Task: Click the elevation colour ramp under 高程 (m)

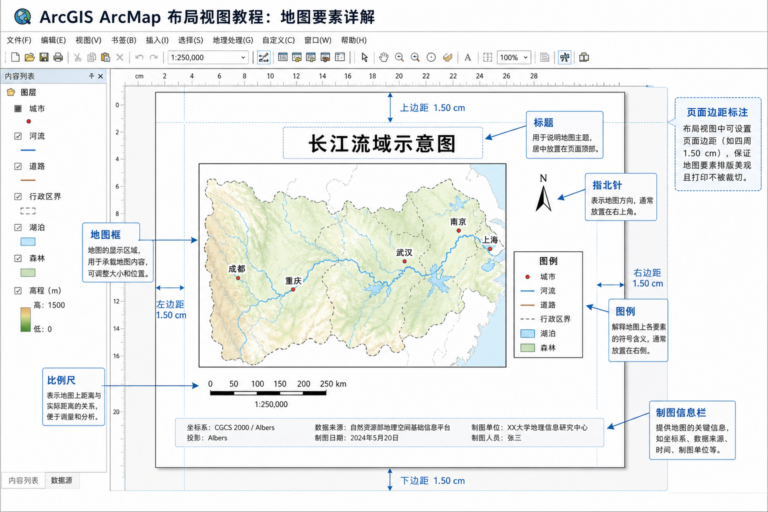Action: click(x=25, y=319)
